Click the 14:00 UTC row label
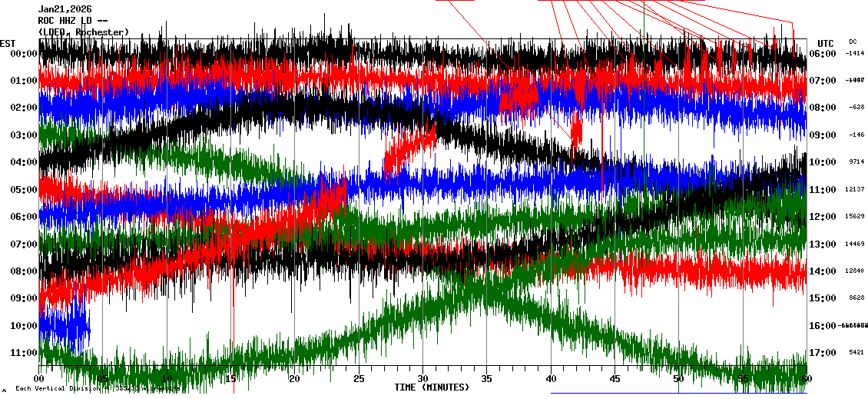Viewport: 868px width, 399px height. point(825,271)
